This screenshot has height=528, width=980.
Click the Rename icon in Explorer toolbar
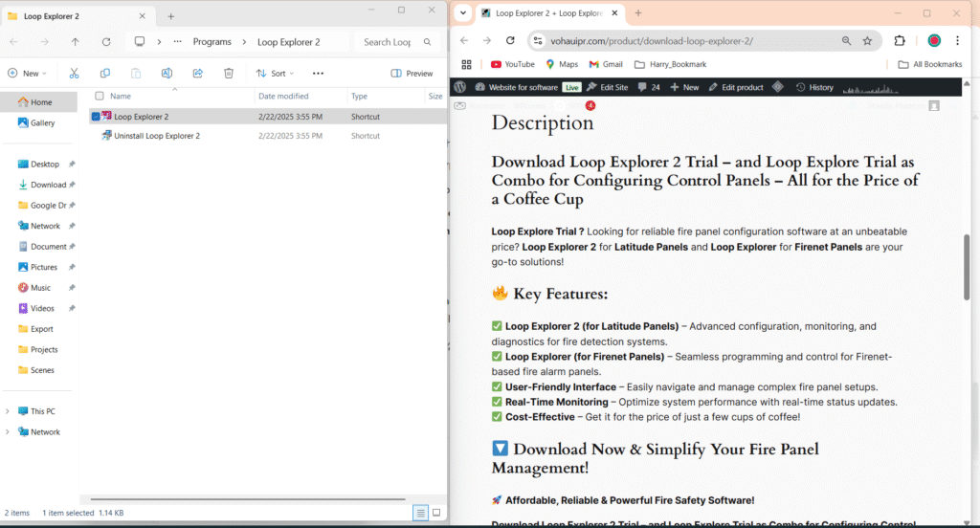167,73
